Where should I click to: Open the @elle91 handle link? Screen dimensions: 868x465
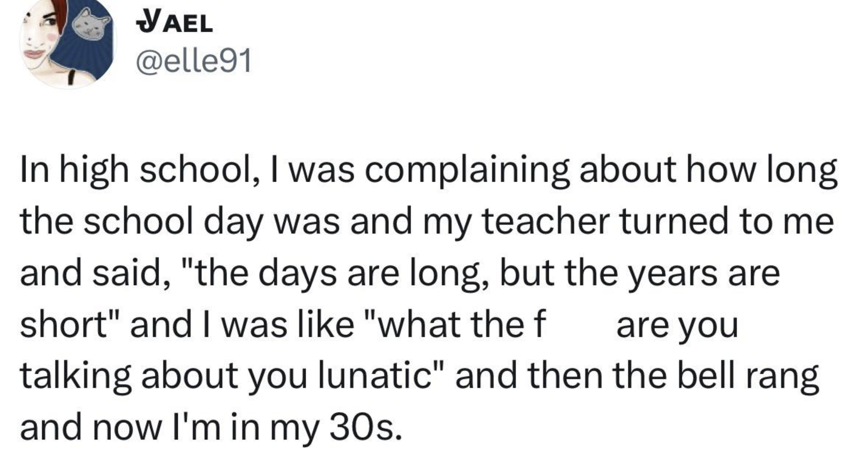(x=194, y=61)
